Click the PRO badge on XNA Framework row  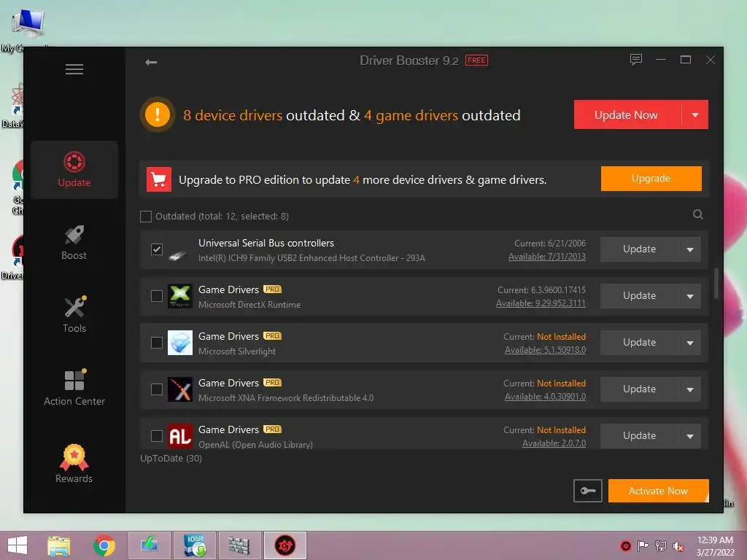point(273,382)
